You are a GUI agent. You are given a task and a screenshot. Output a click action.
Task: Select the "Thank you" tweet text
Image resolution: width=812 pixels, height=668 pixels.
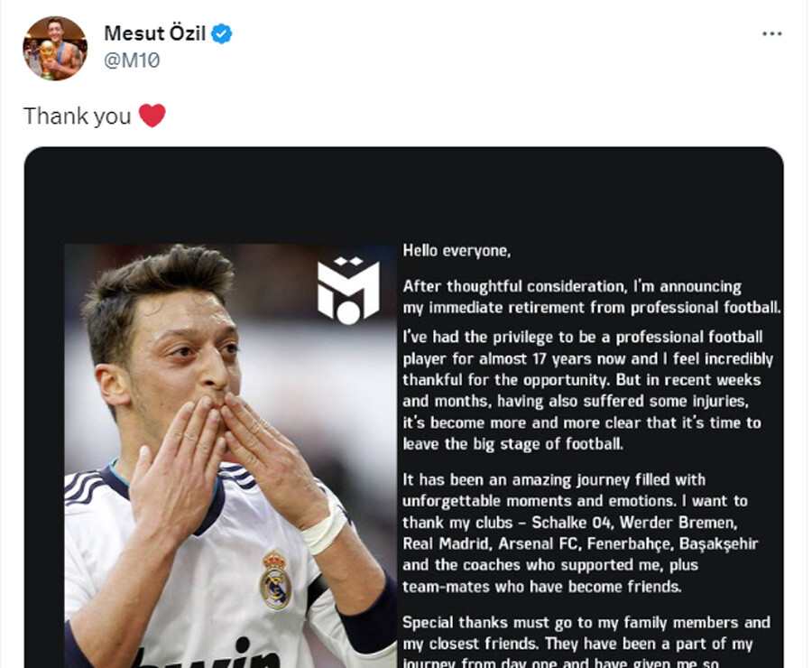click(77, 116)
